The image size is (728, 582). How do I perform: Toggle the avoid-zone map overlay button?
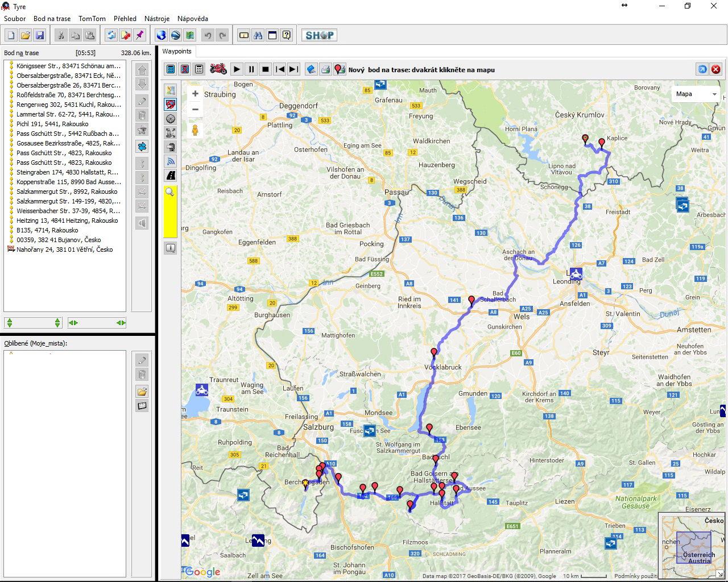[170, 105]
